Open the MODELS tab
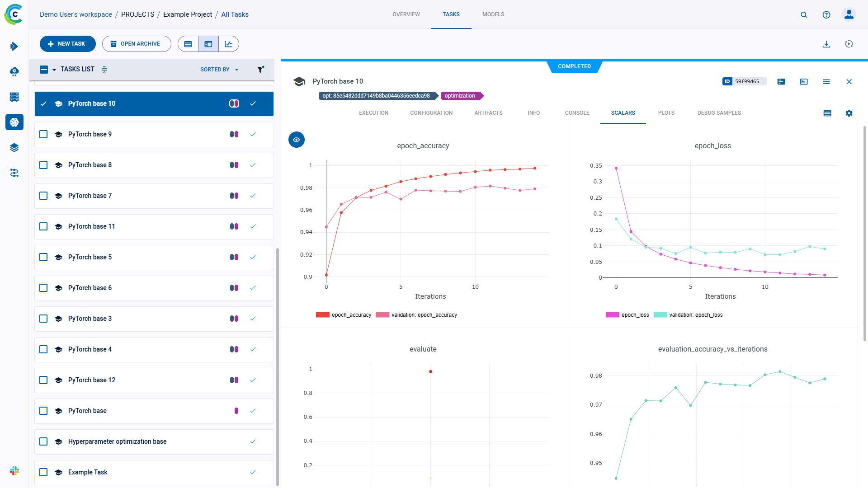The image size is (868, 488). click(493, 14)
